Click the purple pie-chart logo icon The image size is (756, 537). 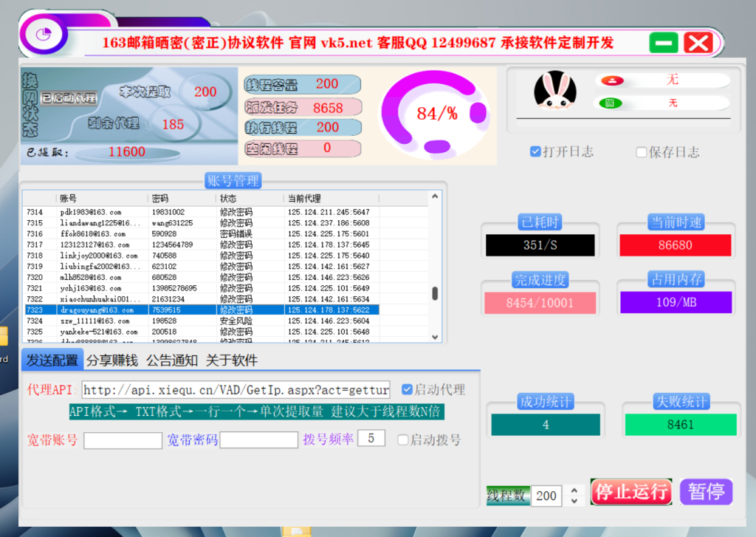pyautogui.click(x=44, y=35)
